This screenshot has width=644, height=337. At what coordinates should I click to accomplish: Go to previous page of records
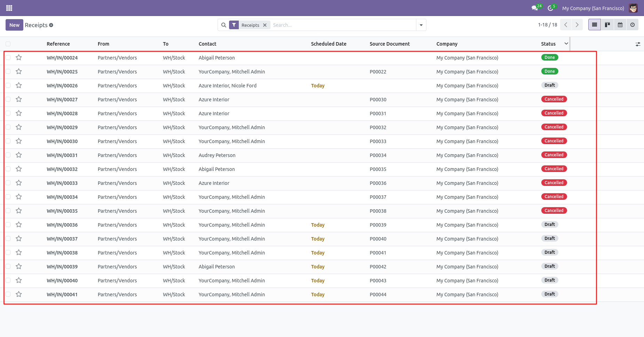566,25
